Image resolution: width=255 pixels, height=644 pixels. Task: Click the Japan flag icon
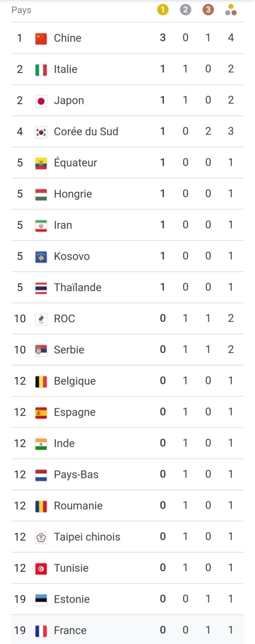[x=41, y=101]
